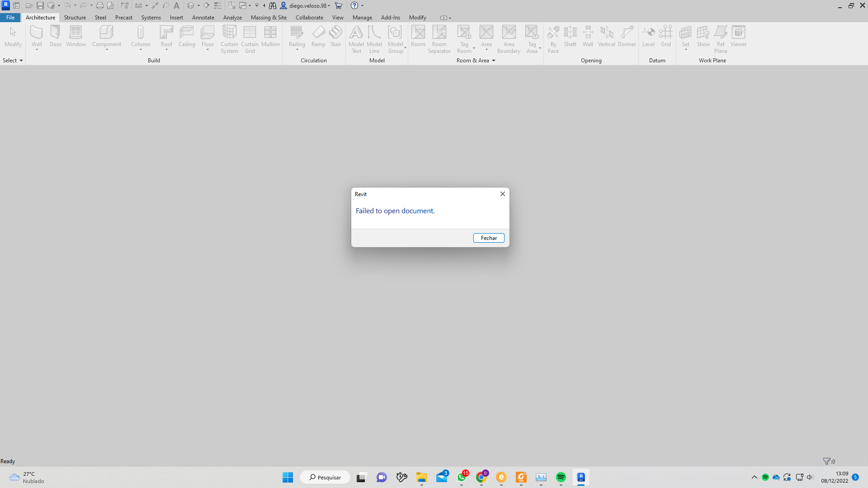
Task: Click the Pesquisar search box in taskbar
Action: coord(325,478)
